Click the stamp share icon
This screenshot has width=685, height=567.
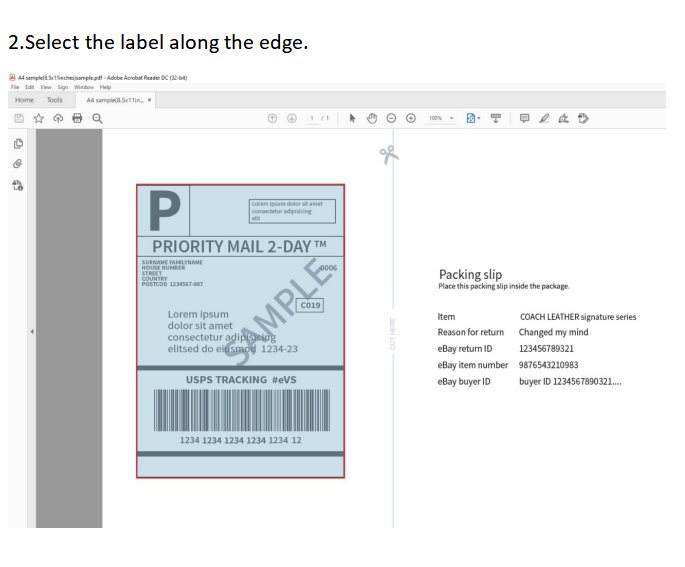pos(583,118)
